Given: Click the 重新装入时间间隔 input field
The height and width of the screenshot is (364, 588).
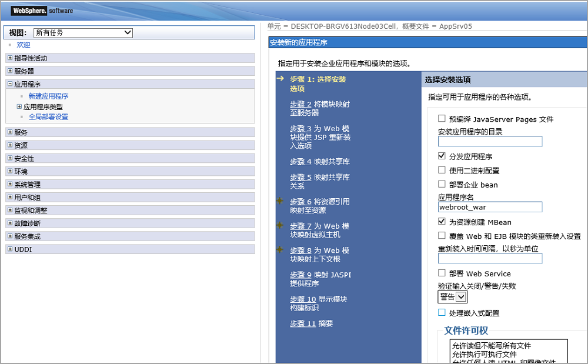Looking at the screenshot, I should tap(490, 258).
